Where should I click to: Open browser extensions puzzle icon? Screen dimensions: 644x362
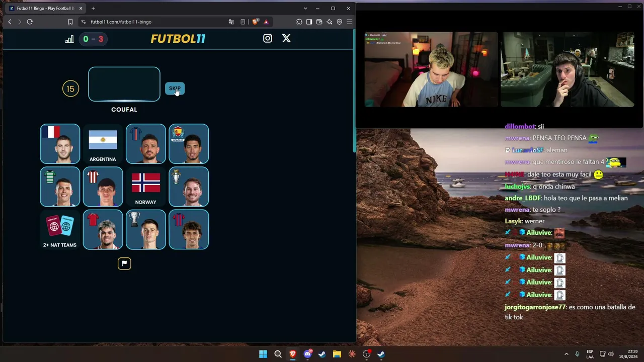[299, 22]
